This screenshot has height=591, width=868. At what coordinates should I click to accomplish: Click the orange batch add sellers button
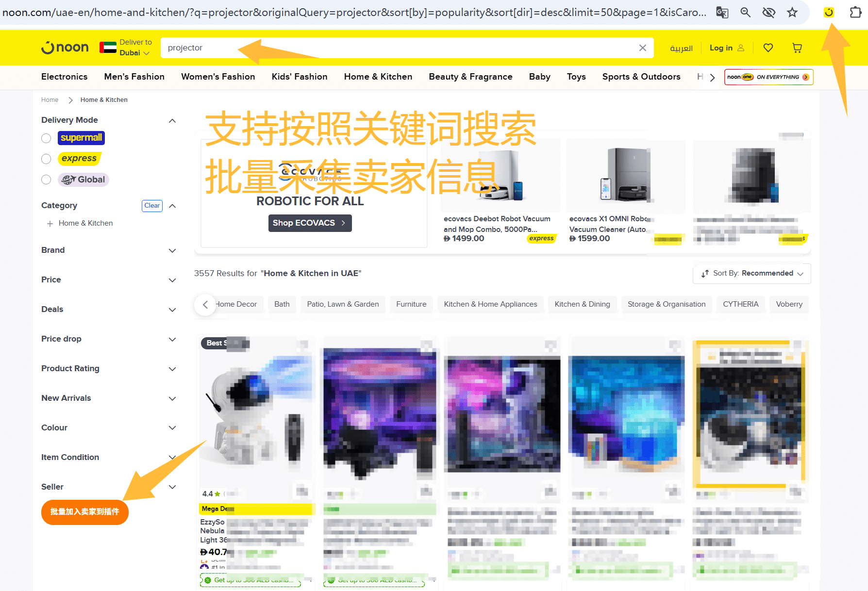[85, 512]
